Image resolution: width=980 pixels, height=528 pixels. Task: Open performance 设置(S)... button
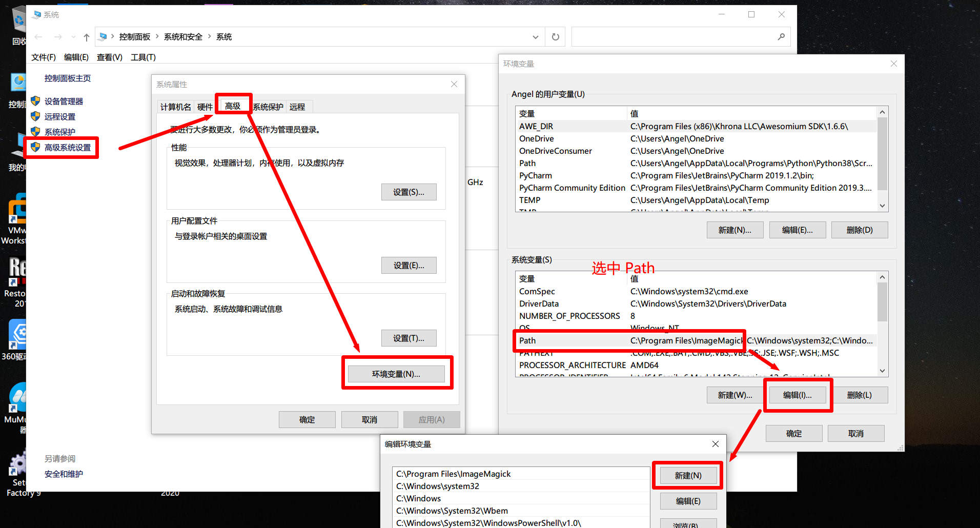tap(409, 192)
